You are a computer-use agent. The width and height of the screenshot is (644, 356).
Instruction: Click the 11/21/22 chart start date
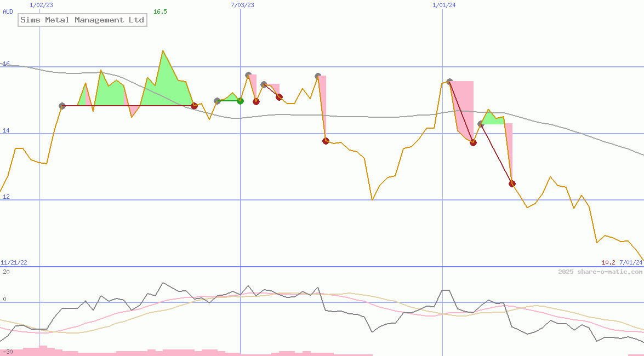(14, 262)
